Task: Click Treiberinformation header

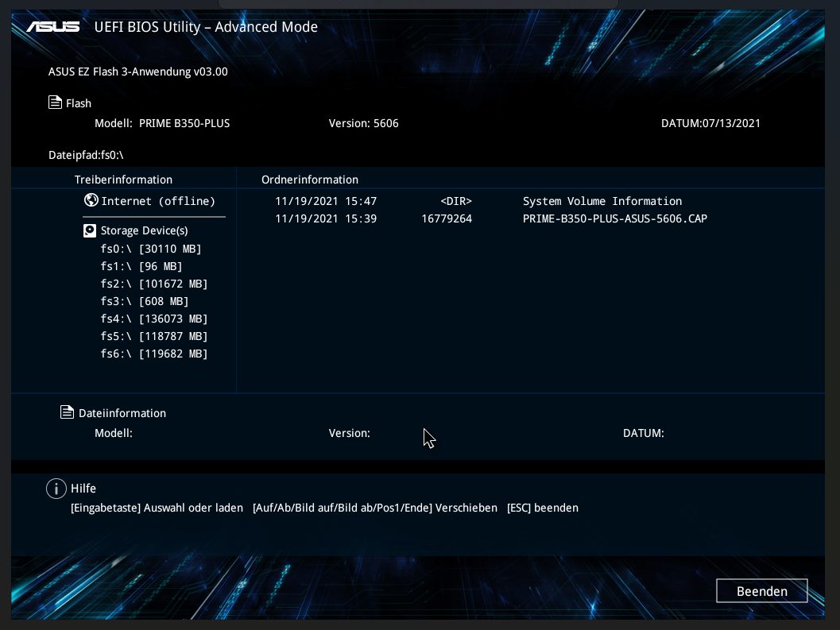Action: tap(123, 180)
